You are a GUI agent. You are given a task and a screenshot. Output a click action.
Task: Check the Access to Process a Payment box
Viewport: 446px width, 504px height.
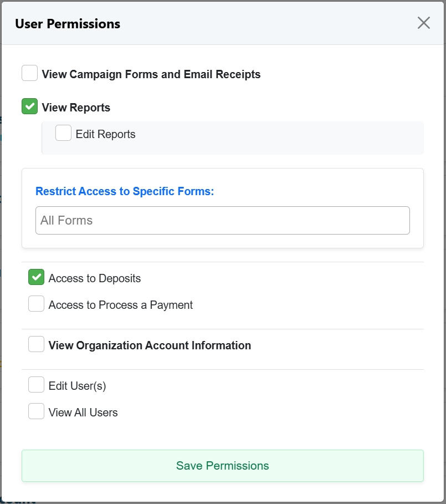(x=36, y=304)
